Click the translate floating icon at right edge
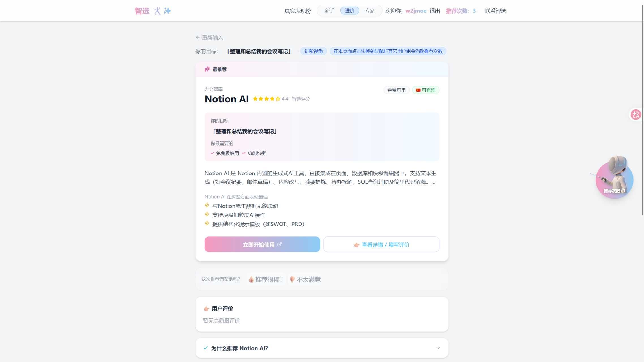Viewport: 644px width, 362px height. click(x=636, y=115)
